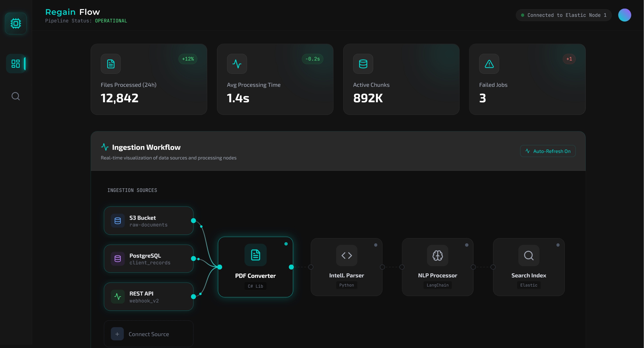Click the Failed Jobs warning triangle icon
Screen dimensions: 644x348
489,64
